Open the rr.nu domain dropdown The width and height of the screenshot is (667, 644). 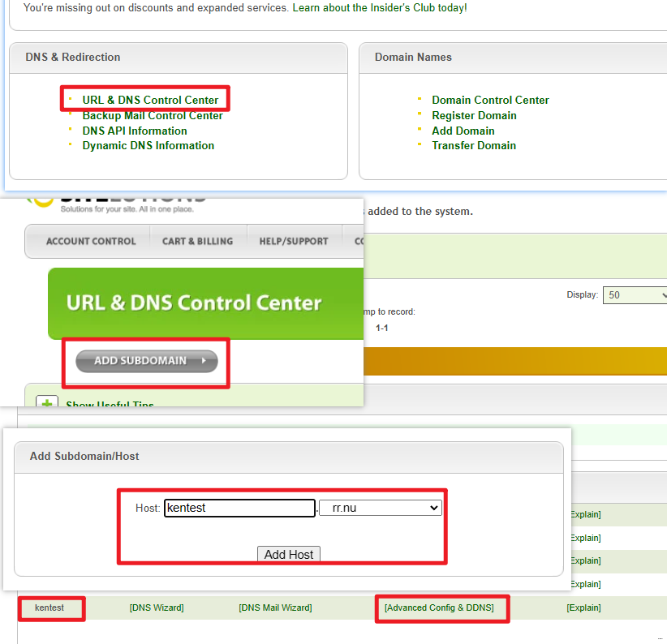tap(380, 508)
